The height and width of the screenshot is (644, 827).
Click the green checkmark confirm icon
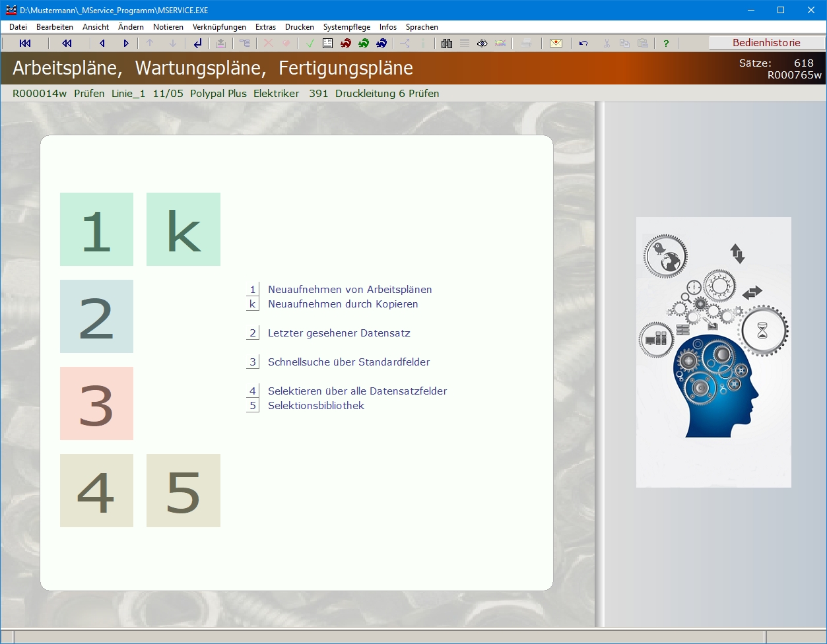click(310, 44)
